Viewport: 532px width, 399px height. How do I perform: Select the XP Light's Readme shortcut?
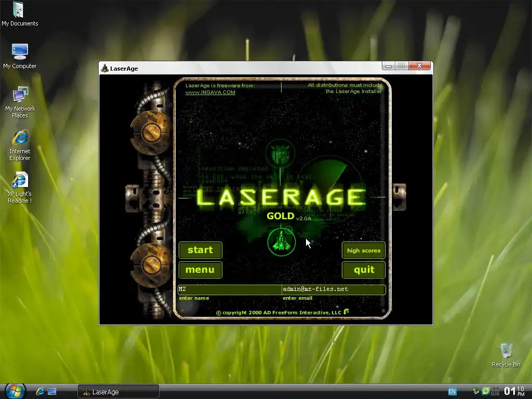coord(20,188)
